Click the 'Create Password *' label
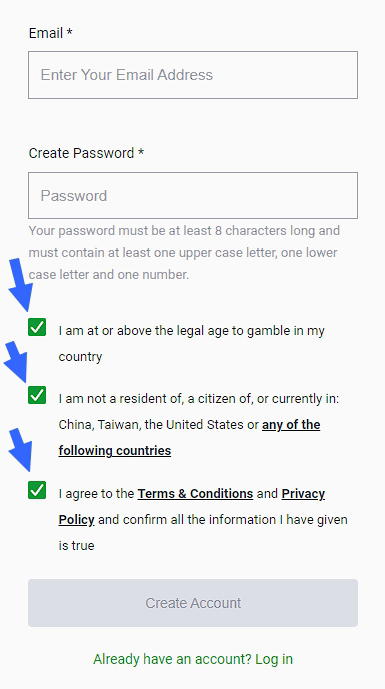Screen dimensions: 385x689 tap(86, 153)
